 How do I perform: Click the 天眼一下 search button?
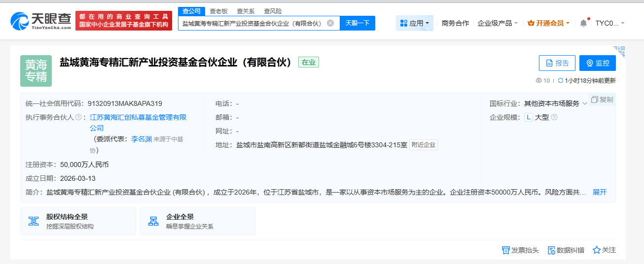click(358, 23)
